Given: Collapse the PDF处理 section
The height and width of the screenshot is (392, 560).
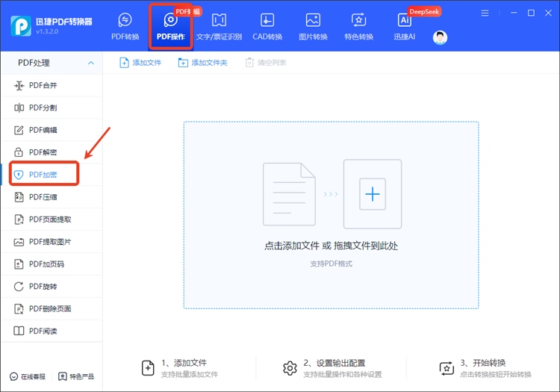Looking at the screenshot, I should 91,63.
